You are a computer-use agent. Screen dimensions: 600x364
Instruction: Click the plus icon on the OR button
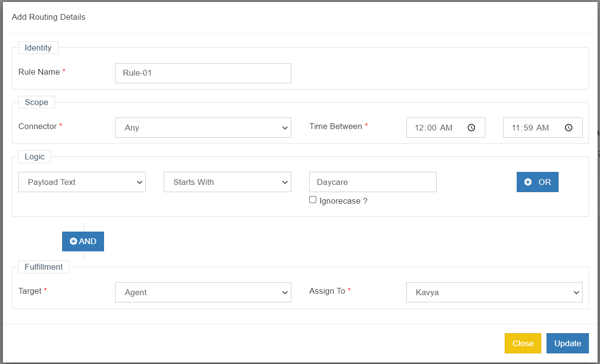coord(527,182)
